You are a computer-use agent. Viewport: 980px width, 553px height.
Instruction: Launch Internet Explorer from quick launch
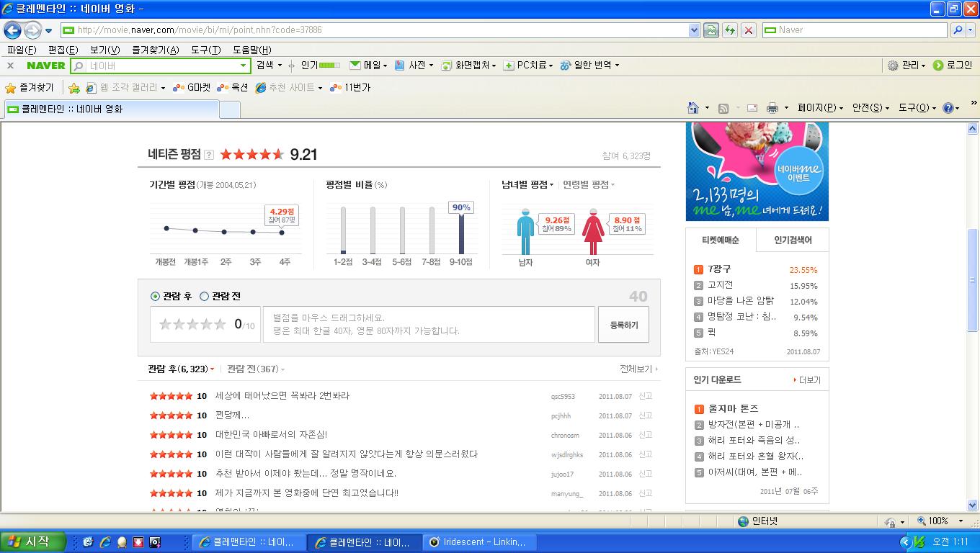pos(105,541)
